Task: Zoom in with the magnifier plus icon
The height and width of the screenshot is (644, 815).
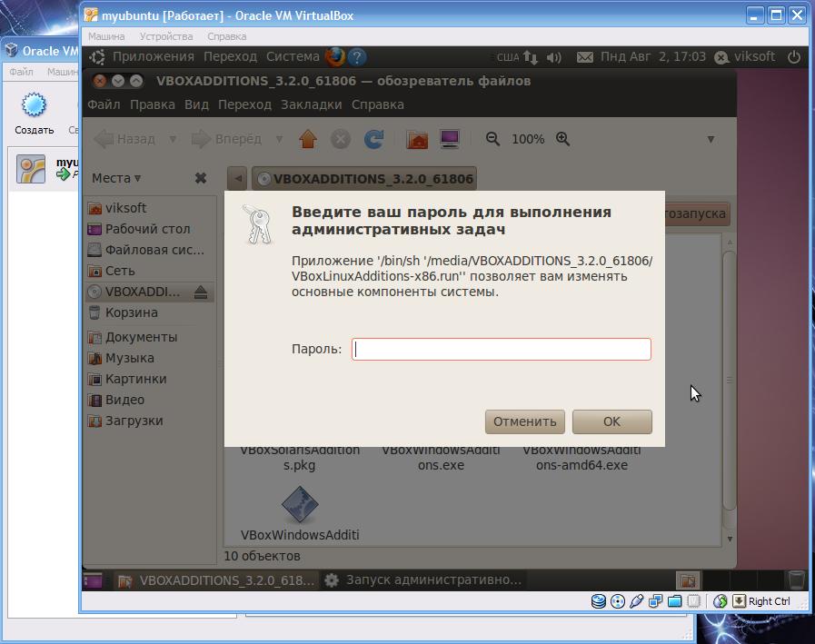Action: [x=563, y=139]
